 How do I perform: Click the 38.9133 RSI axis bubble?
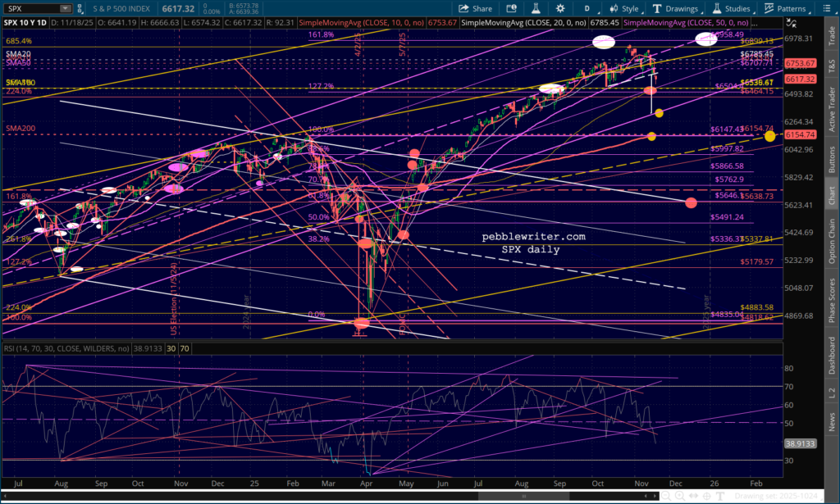coord(801,443)
